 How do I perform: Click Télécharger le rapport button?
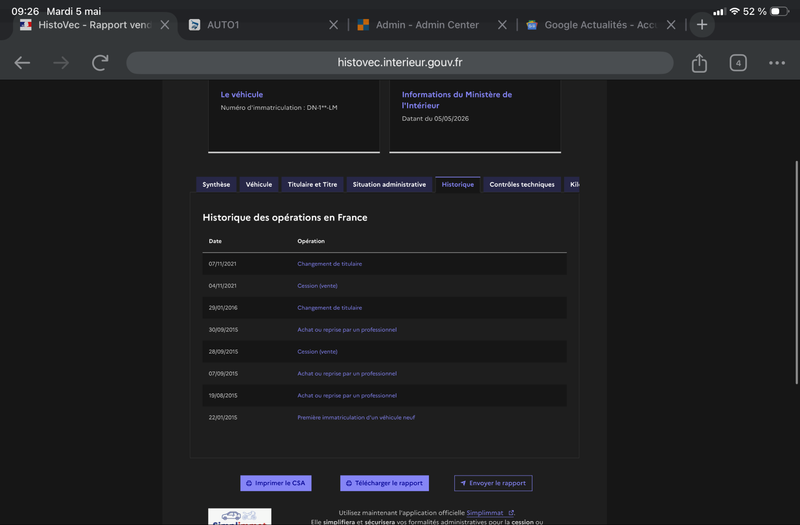(384, 483)
